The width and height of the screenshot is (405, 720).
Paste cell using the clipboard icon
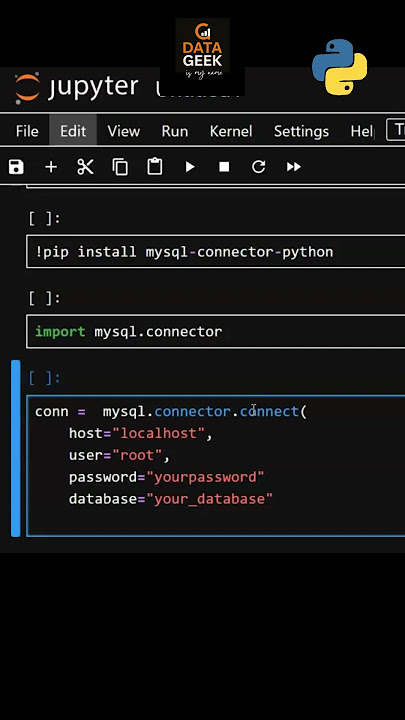[x=155, y=167]
